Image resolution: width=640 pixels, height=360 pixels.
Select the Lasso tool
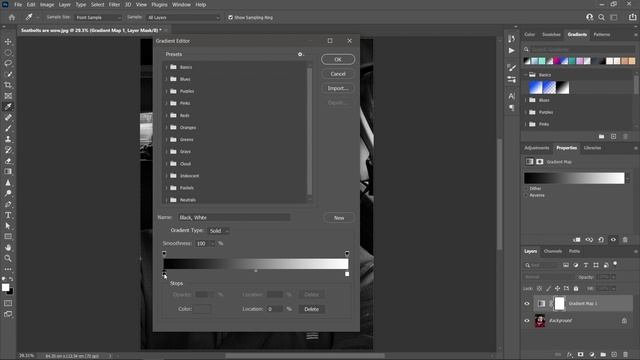[x=8, y=63]
